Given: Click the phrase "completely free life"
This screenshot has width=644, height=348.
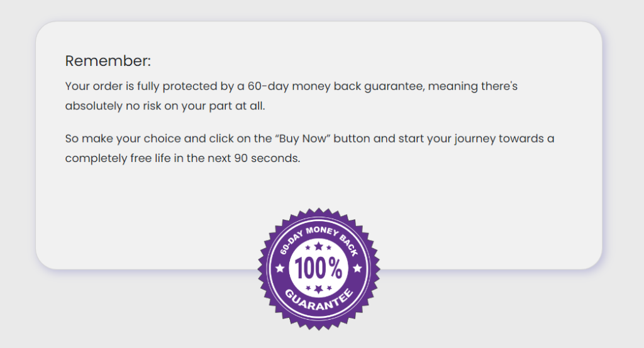Looking at the screenshot, I should point(118,158).
